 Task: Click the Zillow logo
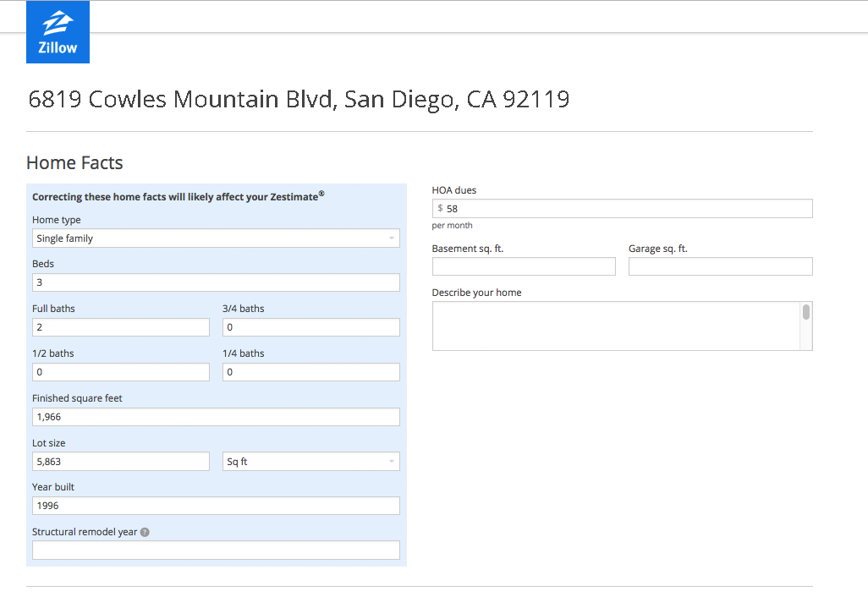(x=58, y=33)
